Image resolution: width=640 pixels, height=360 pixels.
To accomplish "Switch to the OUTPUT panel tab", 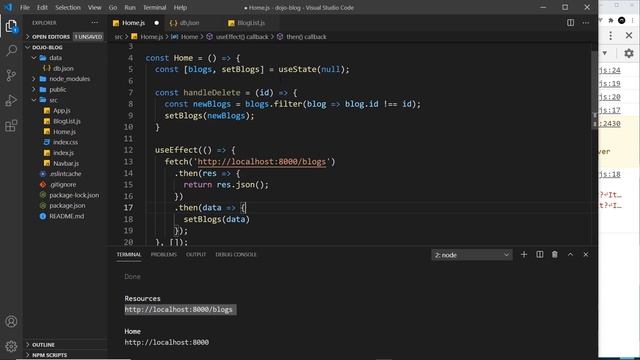I will coord(196,255).
